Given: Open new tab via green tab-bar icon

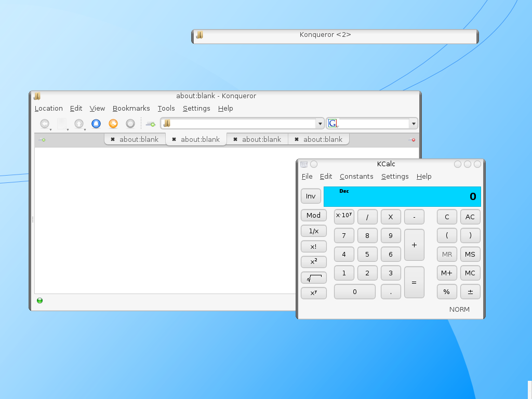Looking at the screenshot, I should [42, 140].
